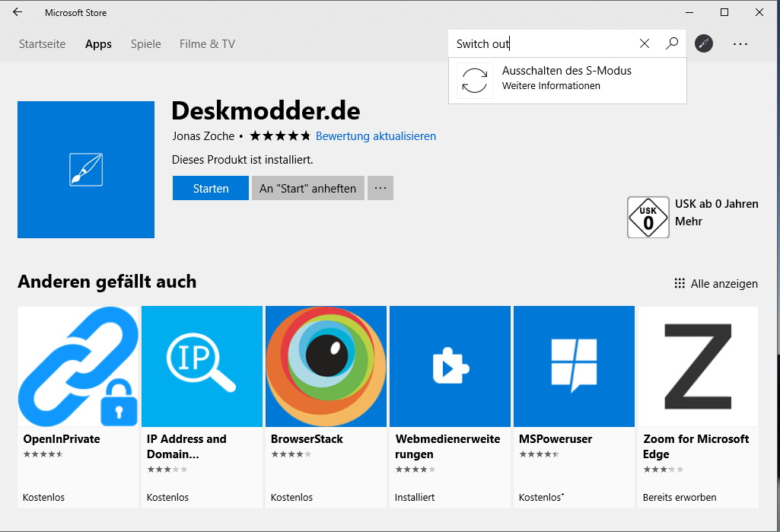
Task: Click the MSPoweruser app title
Action: pos(556,439)
